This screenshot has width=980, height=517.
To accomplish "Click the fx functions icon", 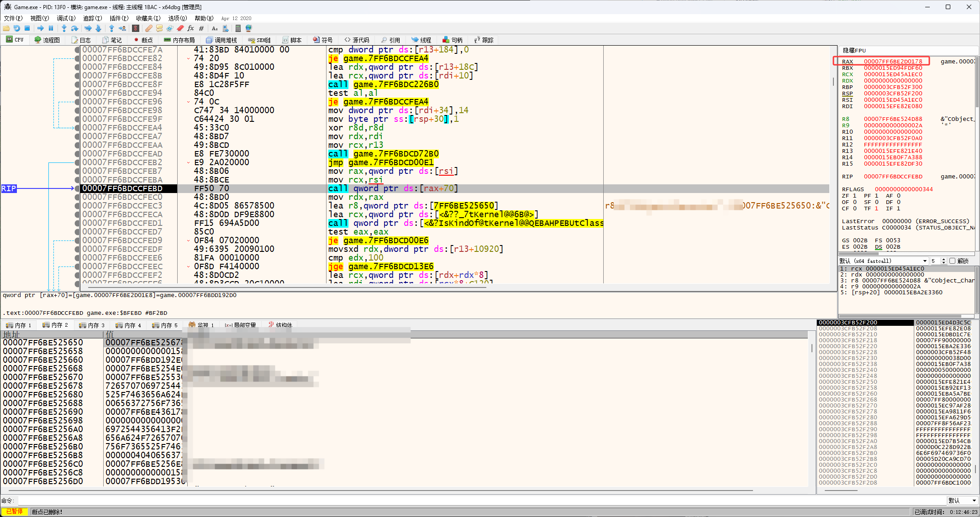I will click(x=190, y=28).
